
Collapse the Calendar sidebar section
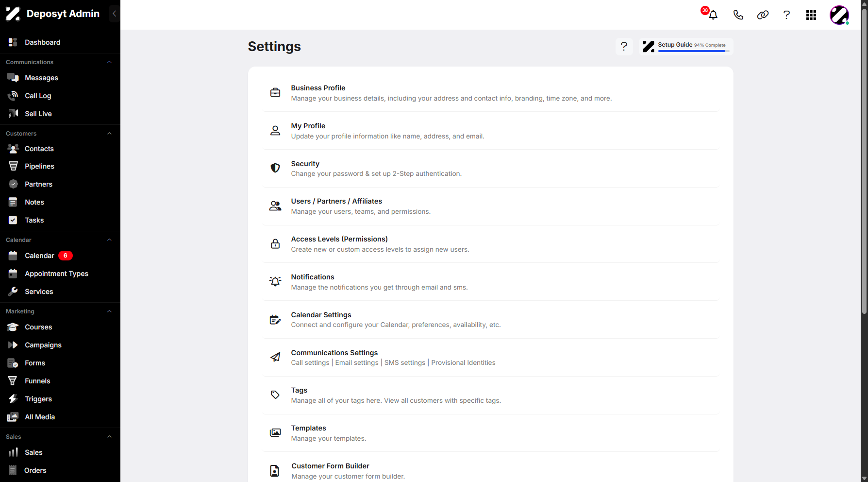click(x=109, y=240)
